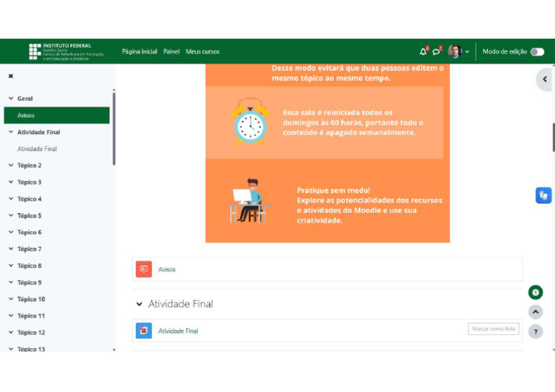The height and width of the screenshot is (392, 555).
Task: Expand Tópico 2 chevron in sidebar
Action: pyautogui.click(x=11, y=165)
